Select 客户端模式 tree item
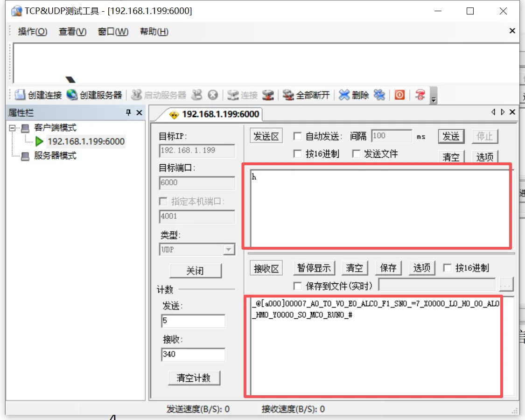Image resolution: width=525 pixels, height=420 pixels. [x=55, y=127]
